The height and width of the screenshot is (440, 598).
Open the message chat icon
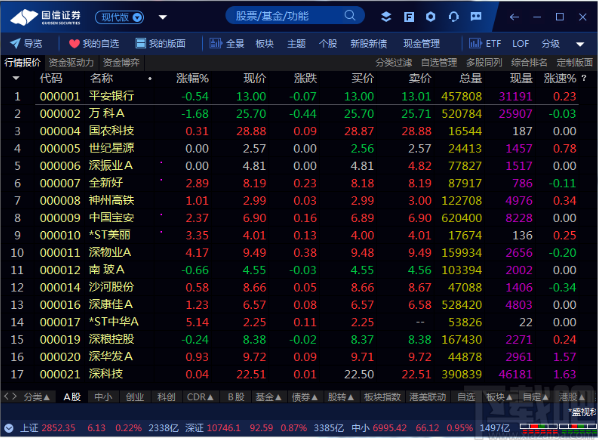(476, 16)
